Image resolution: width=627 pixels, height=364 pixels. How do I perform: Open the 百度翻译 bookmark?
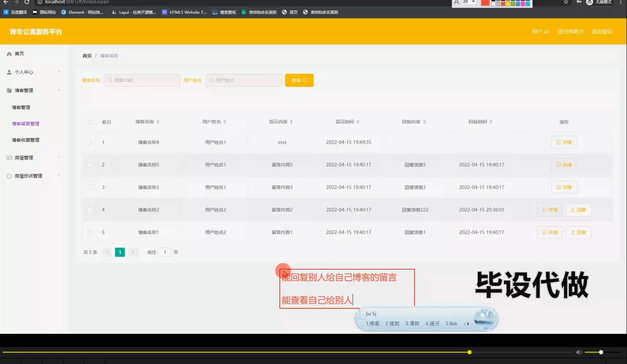[x=15, y=12]
